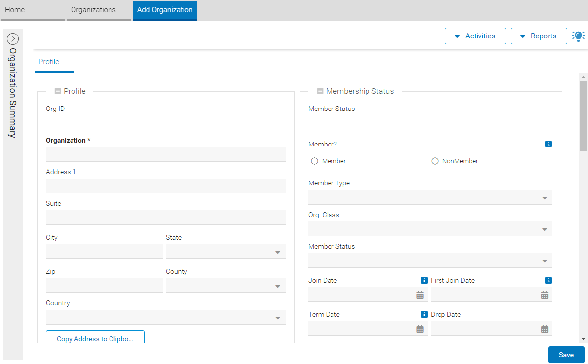Open the Term Date info icon

pos(424,314)
